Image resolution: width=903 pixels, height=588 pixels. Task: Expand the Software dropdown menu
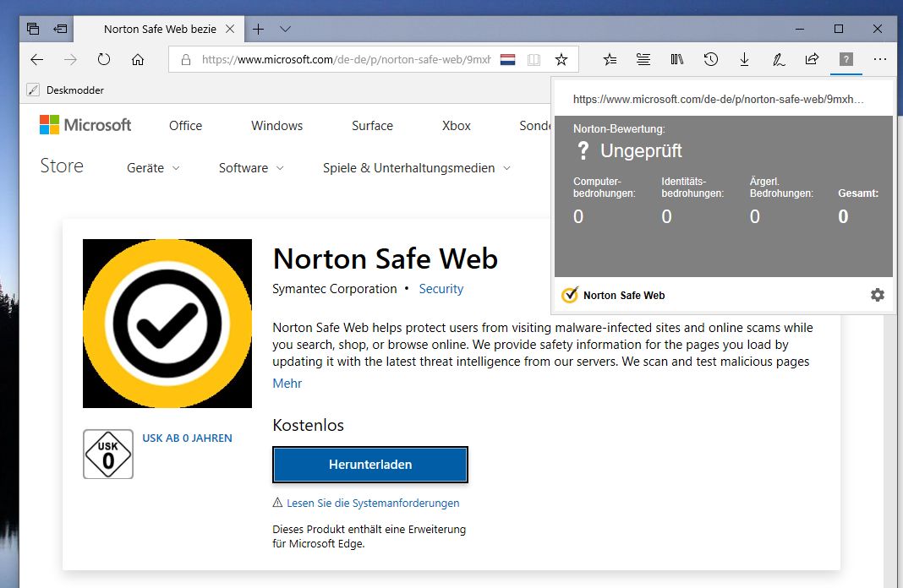[251, 168]
